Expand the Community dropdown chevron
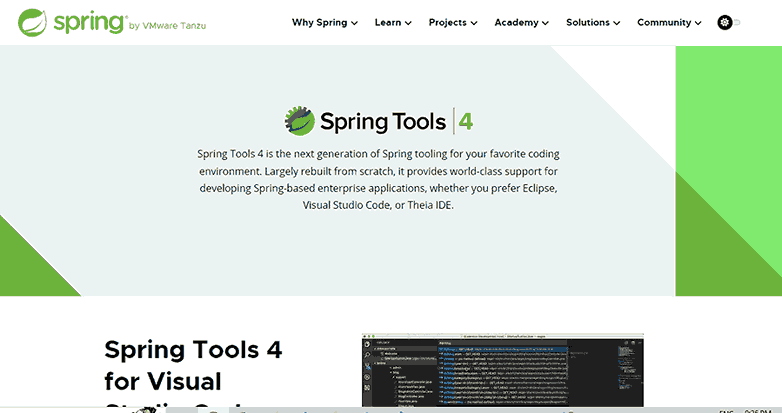 pos(697,23)
